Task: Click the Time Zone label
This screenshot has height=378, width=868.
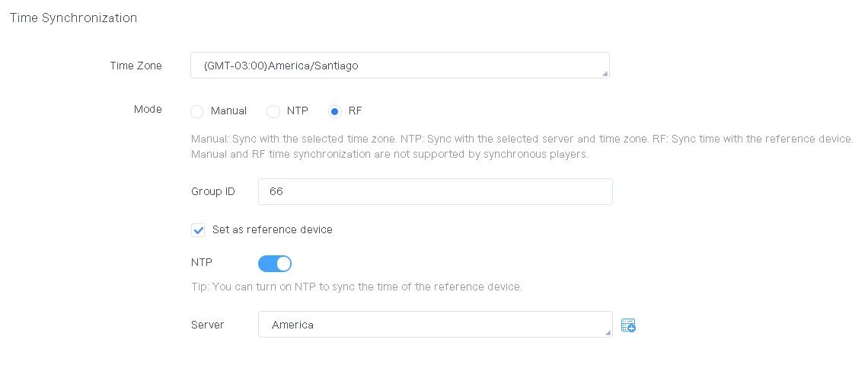Action: (136, 66)
